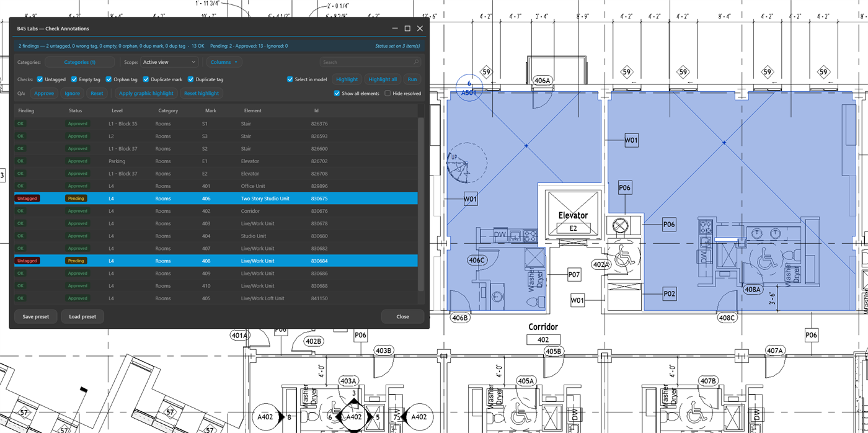
Task: Click the Reset QA button
Action: (97, 94)
